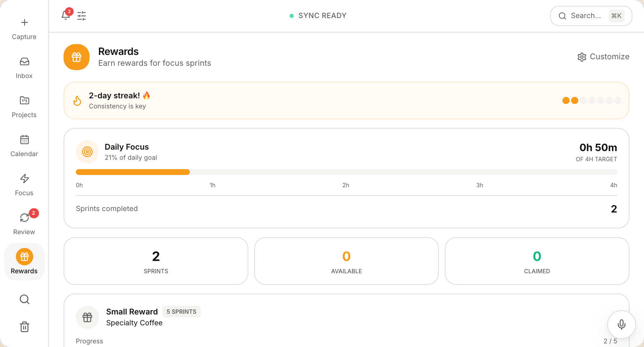Select the Rewards tab in sidebar

(x=24, y=262)
